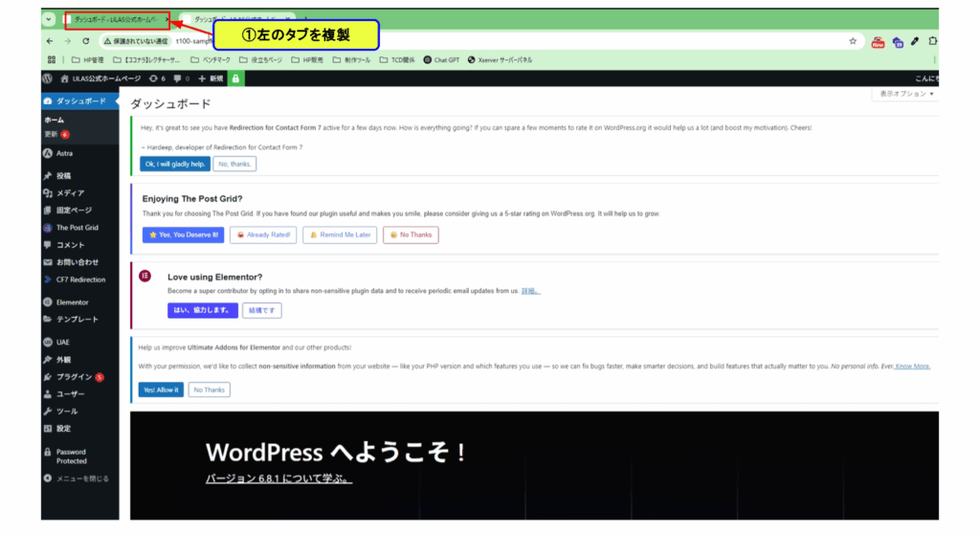Screen dimensions: 980x535
Task: Open the Password Protected menu
Action: pos(80,457)
